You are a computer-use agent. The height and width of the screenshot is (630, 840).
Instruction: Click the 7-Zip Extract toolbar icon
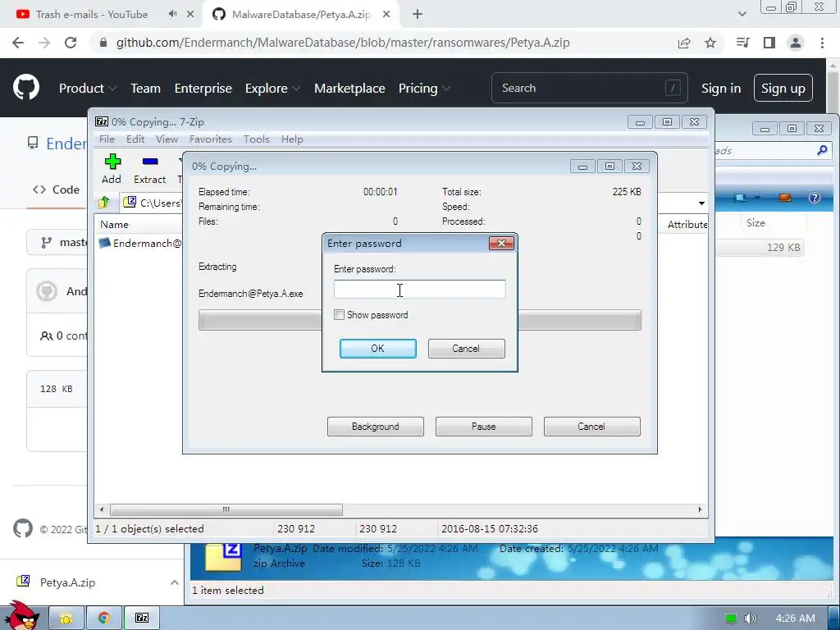tap(150, 169)
